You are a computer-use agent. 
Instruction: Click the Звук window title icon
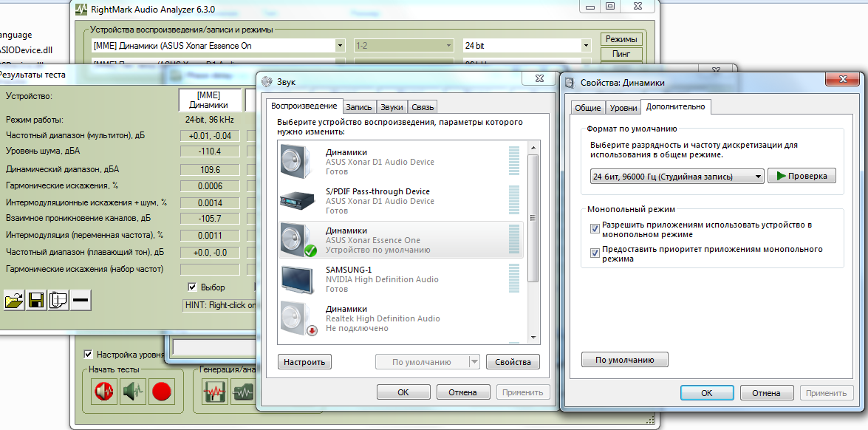[267, 82]
